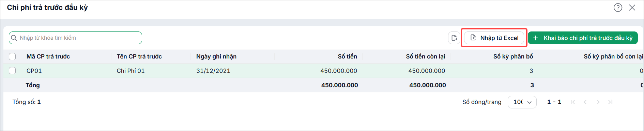Sort by Mã CP trả trước column header

48,56
